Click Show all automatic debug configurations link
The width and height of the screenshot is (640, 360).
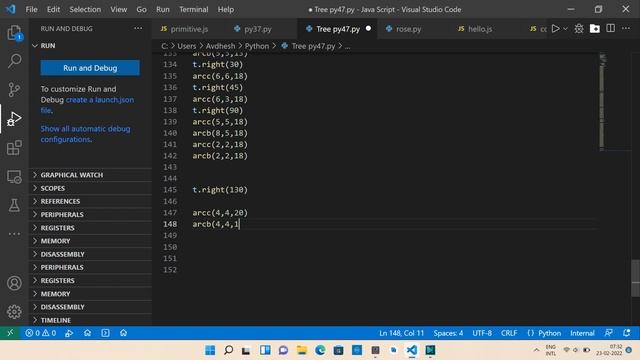[85, 134]
